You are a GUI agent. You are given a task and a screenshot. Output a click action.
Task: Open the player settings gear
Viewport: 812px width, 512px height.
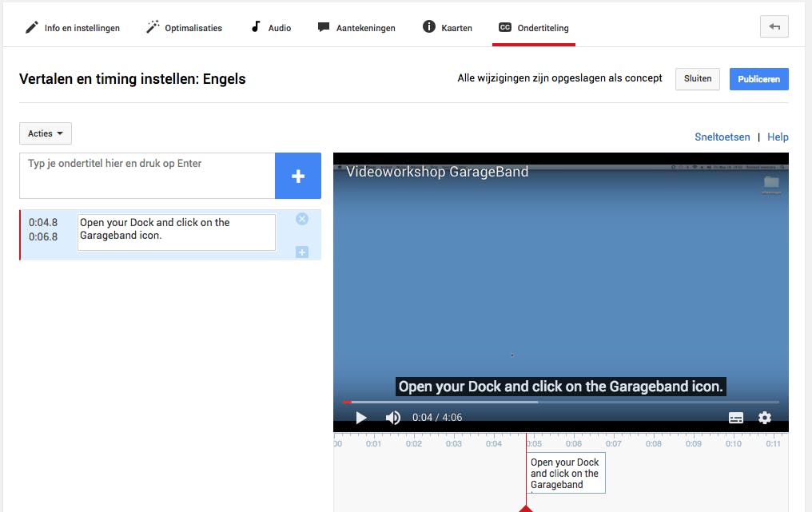click(765, 417)
